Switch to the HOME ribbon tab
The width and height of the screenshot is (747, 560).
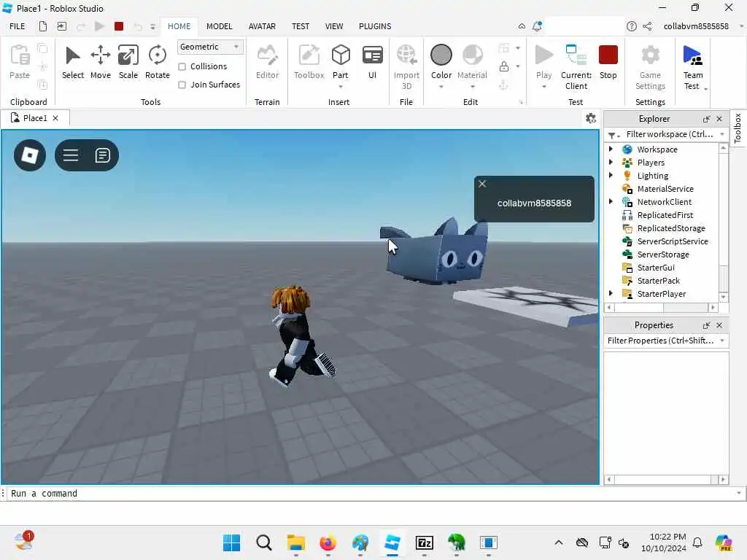179,26
